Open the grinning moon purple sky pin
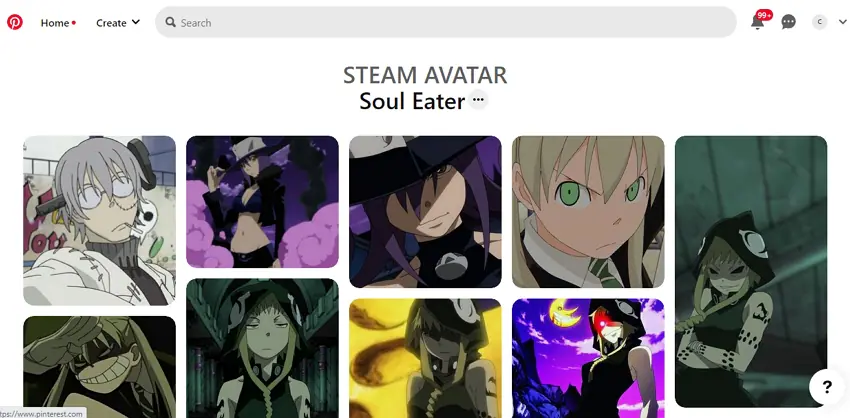850x418 pixels. point(588,358)
